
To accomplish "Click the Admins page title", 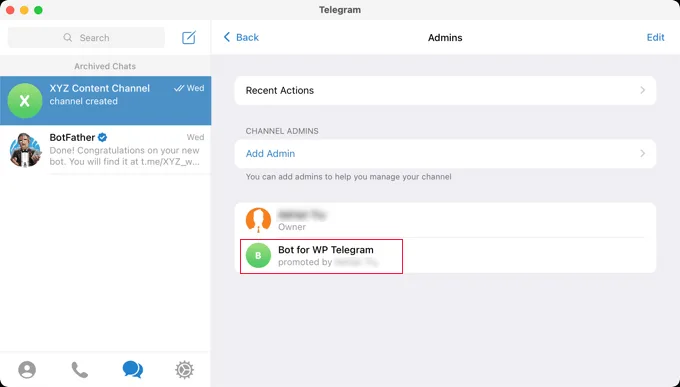I will coord(445,38).
